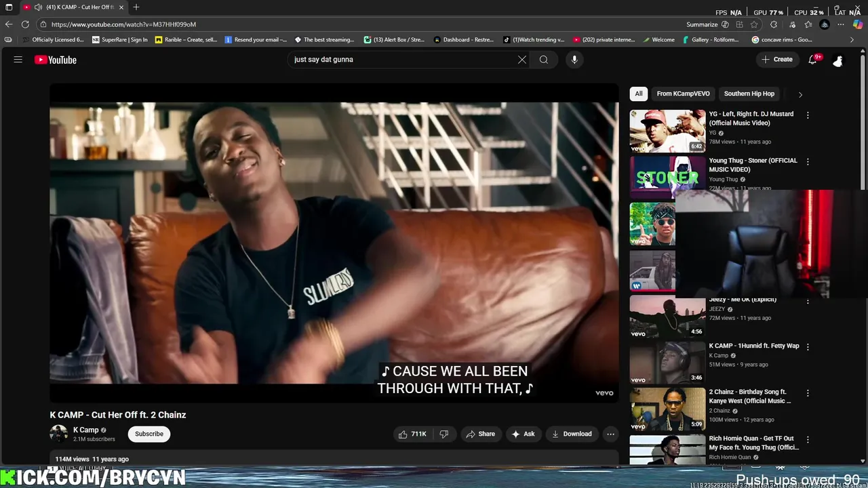Open options menu for Young Thug Stoner video
Viewport: 868px width, 488px height.
coord(808,161)
